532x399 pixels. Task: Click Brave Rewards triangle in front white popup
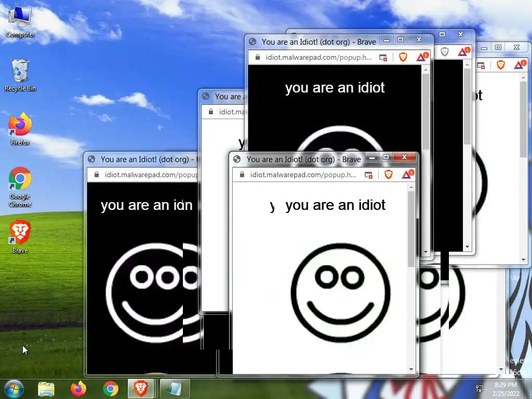(x=407, y=174)
